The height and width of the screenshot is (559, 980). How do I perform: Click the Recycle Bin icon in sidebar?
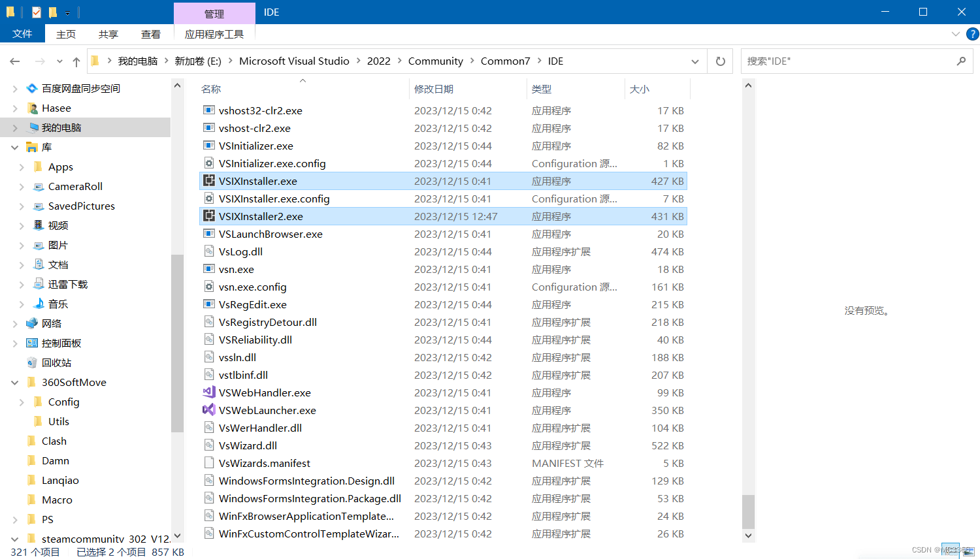click(x=32, y=362)
